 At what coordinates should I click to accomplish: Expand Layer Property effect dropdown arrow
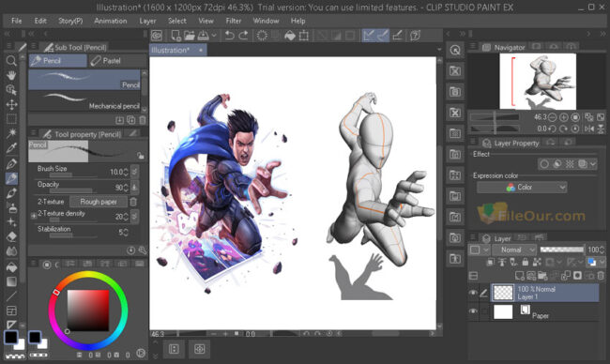click(593, 164)
